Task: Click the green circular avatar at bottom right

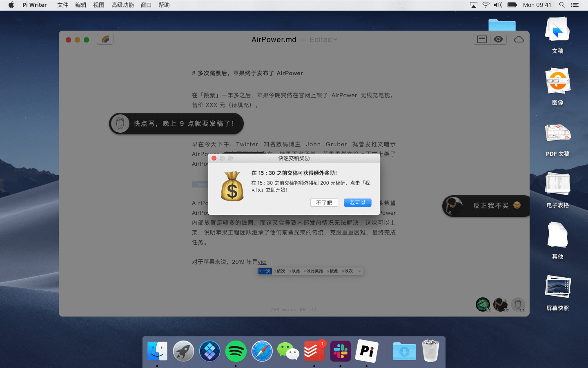Action: [483, 304]
